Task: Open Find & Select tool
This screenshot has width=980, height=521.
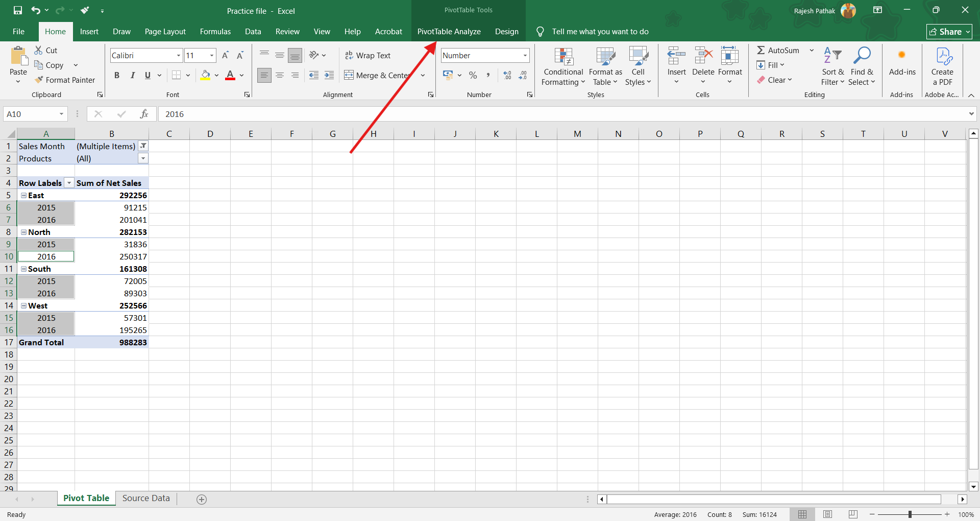Action: point(862,57)
